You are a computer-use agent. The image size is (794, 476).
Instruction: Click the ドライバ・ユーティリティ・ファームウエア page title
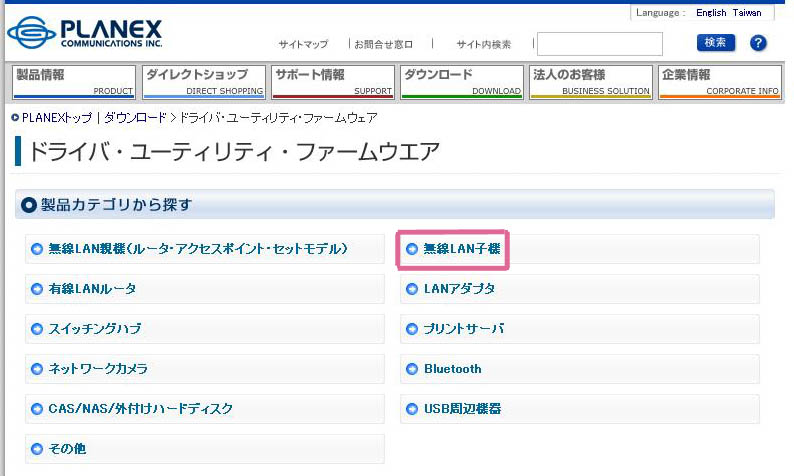click(x=234, y=152)
